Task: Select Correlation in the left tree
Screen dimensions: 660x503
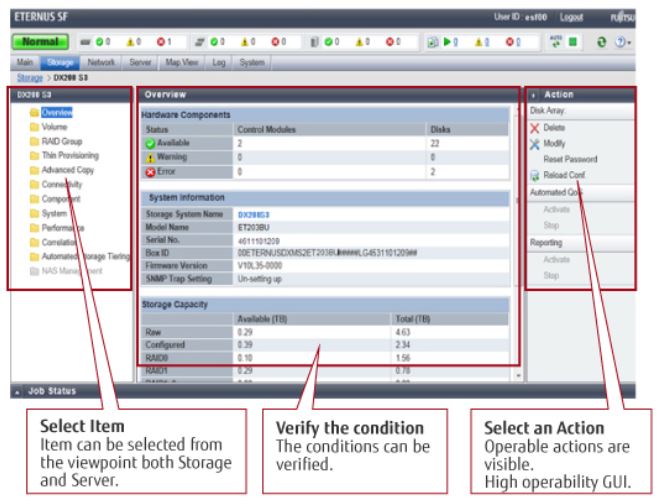Action: click(59, 242)
